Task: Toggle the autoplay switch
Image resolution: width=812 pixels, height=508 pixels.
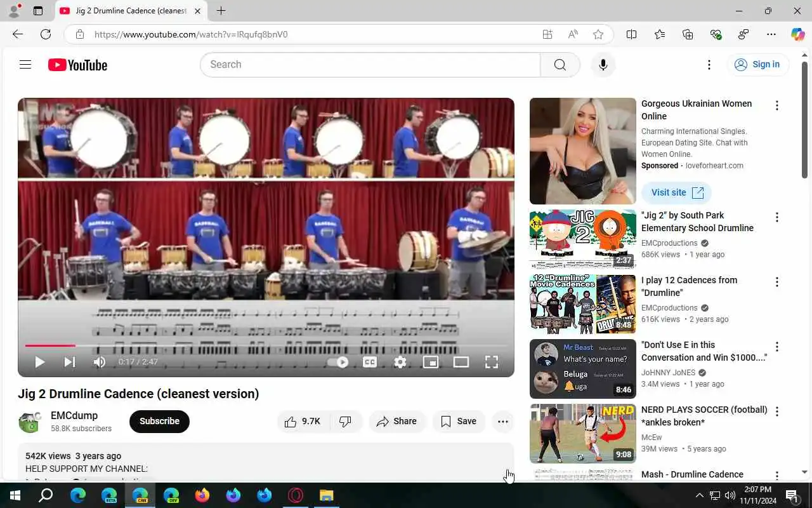Action: click(x=337, y=362)
